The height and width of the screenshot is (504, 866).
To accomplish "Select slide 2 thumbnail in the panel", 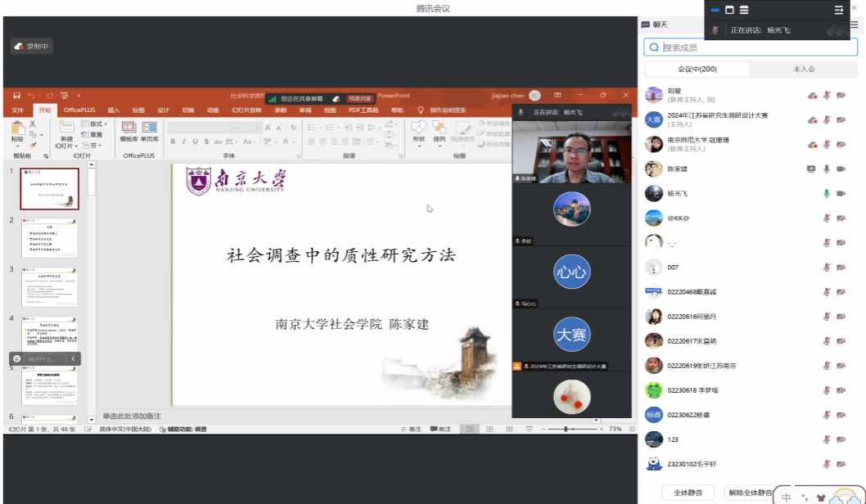I will tap(50, 238).
